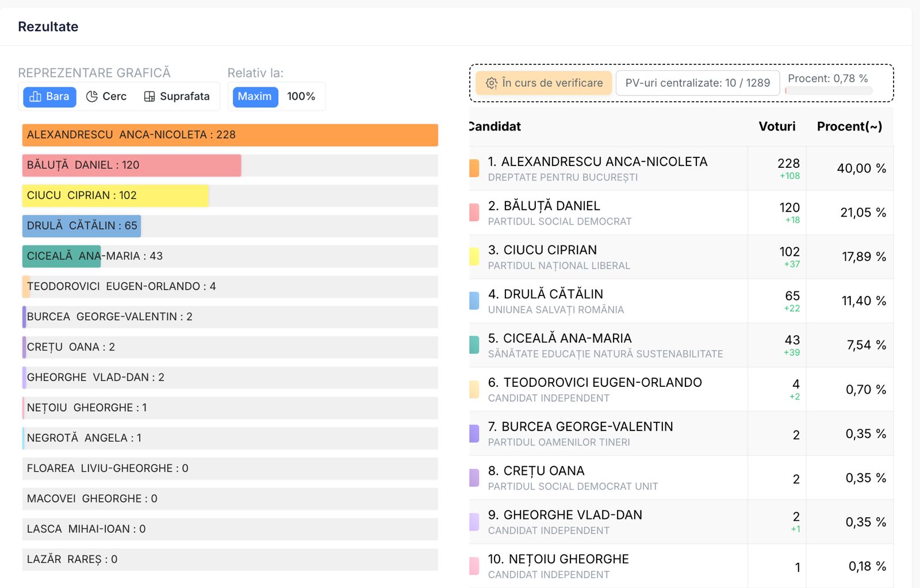Click the teal swatch beside Ciceală Ana-Maria

point(474,345)
